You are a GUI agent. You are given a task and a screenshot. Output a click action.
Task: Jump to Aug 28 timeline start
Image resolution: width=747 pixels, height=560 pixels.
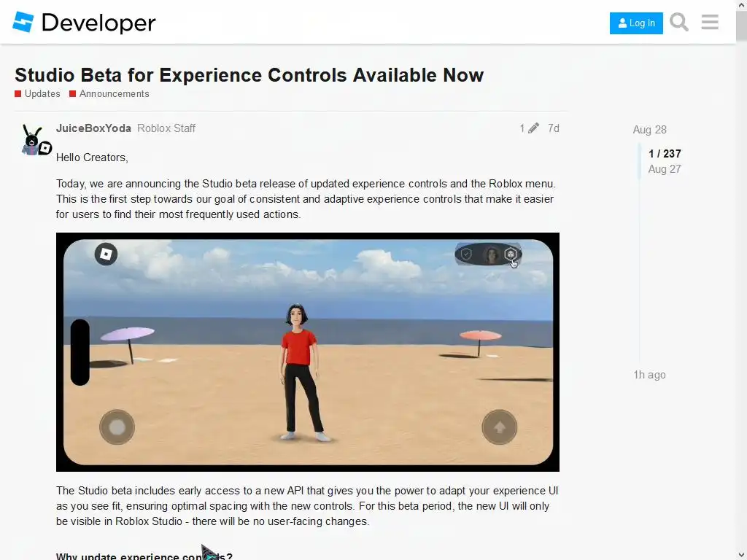click(x=649, y=130)
